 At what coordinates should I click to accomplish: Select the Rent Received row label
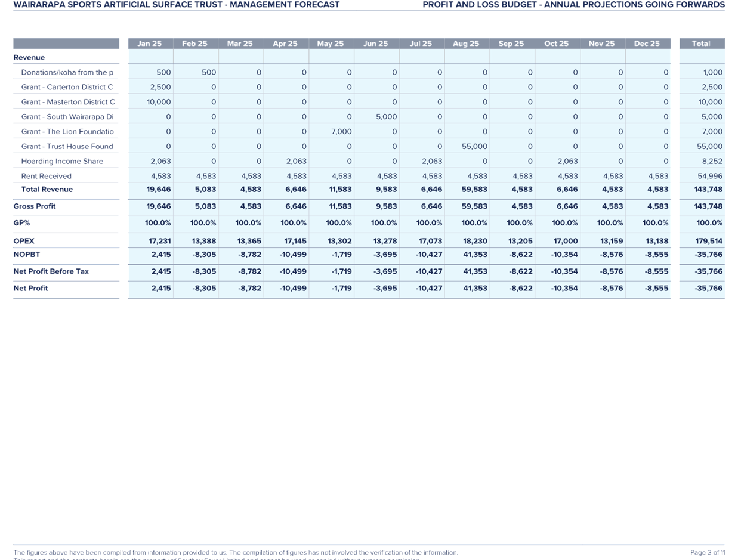coord(46,175)
